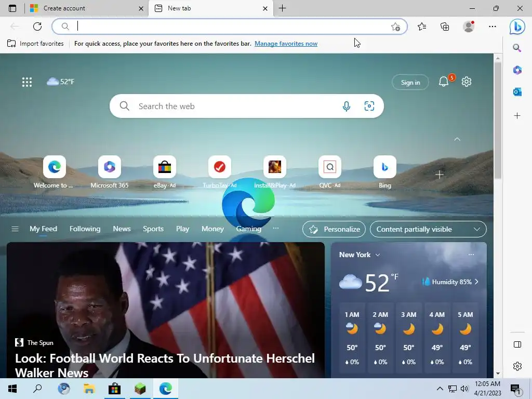The height and width of the screenshot is (399, 532).
Task: Open the Microsoft 365 quick link tile
Action: tap(110, 172)
